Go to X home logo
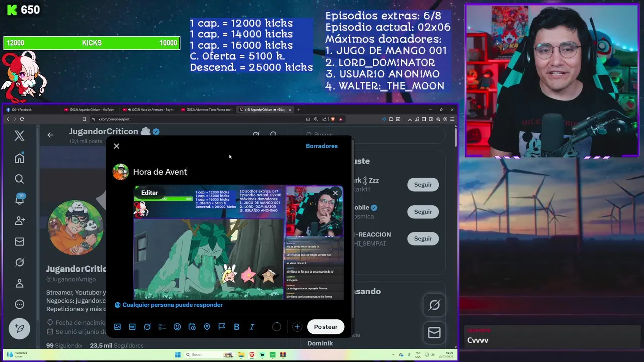644x362 pixels. (19, 135)
